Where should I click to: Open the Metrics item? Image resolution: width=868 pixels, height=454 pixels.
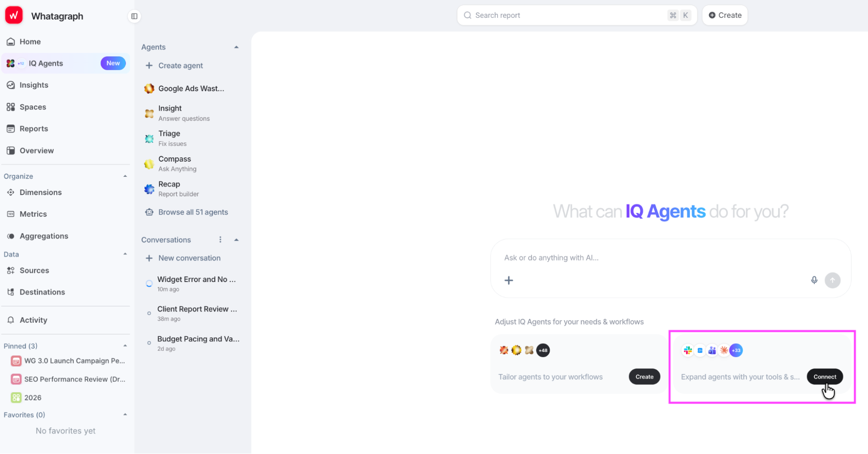(x=66, y=214)
